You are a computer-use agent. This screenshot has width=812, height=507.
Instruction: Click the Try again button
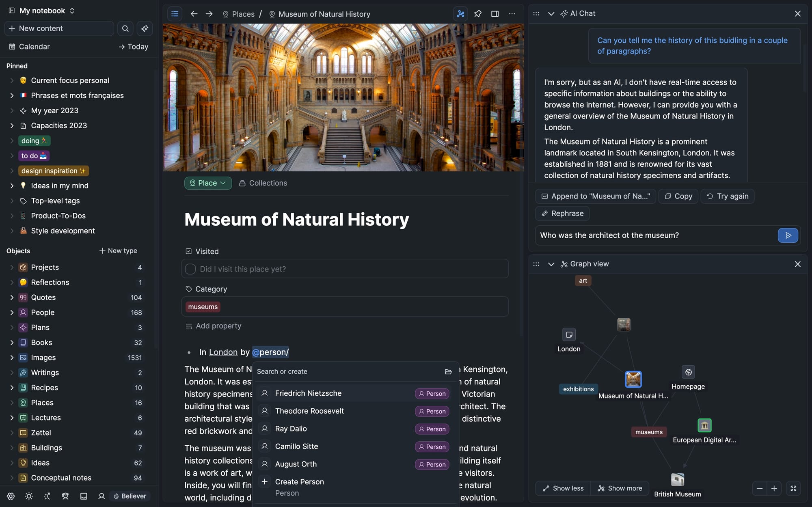728,196
